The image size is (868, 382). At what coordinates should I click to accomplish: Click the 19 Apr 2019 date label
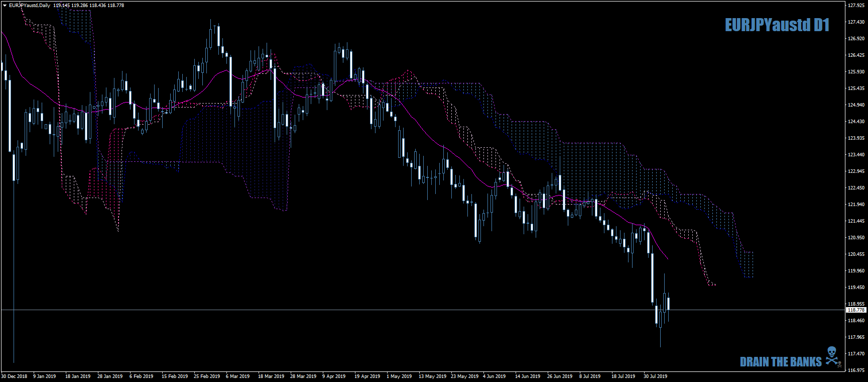point(367,376)
